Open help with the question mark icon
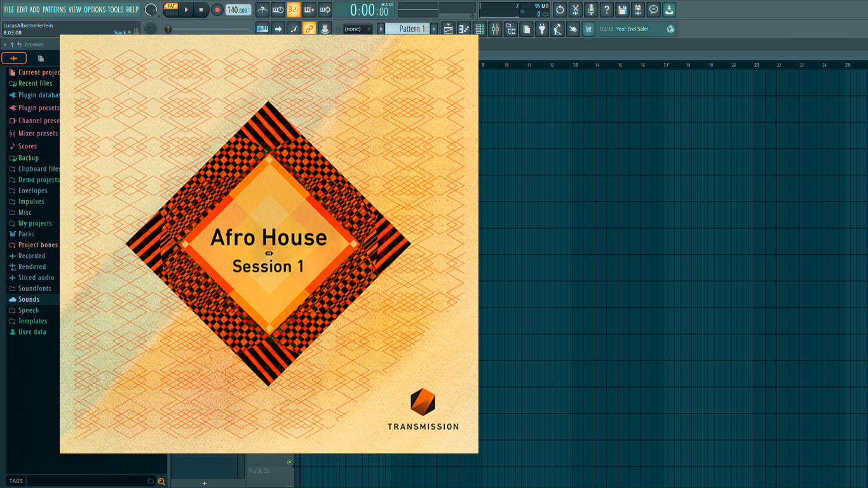The height and width of the screenshot is (488, 868). pos(607,10)
